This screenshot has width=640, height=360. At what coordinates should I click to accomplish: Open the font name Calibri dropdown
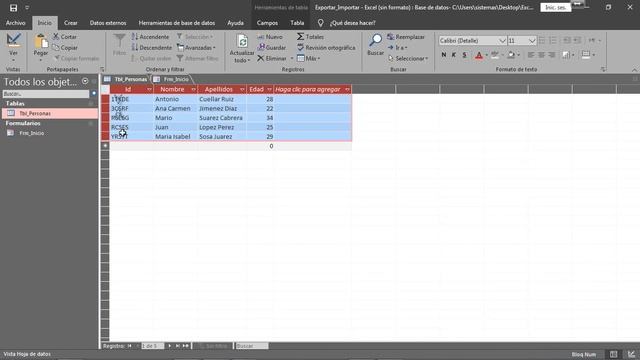[x=502, y=41]
